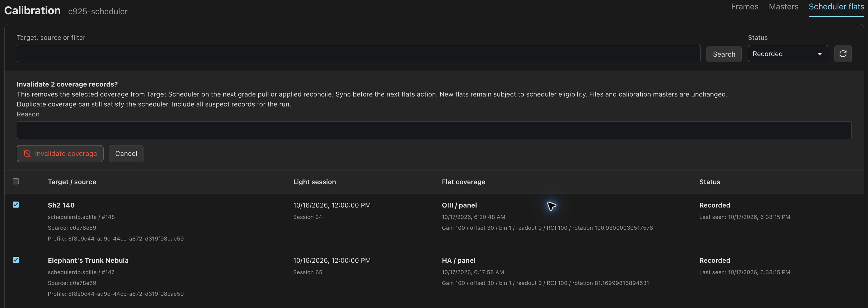The height and width of the screenshot is (308, 868).
Task: Switch to the Frames tab
Action: (x=745, y=7)
